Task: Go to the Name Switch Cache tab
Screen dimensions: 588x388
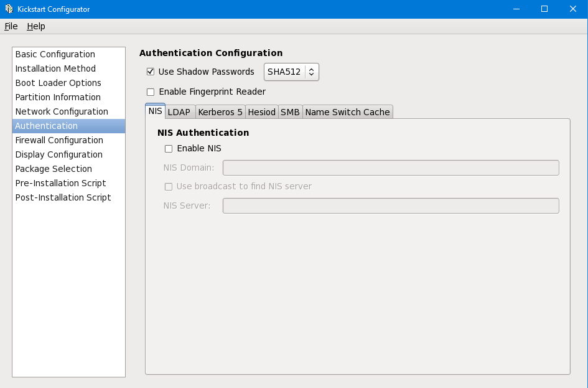Action: pos(347,112)
